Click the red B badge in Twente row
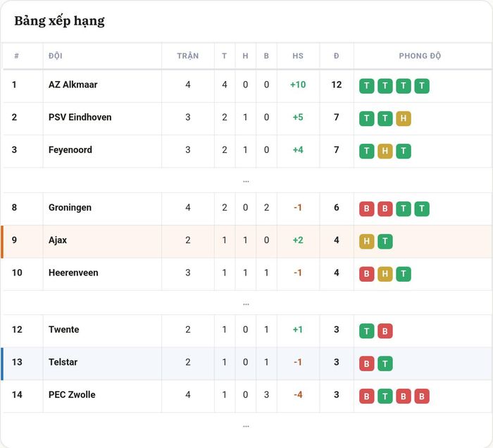The width and height of the screenshot is (493, 448). (385, 331)
